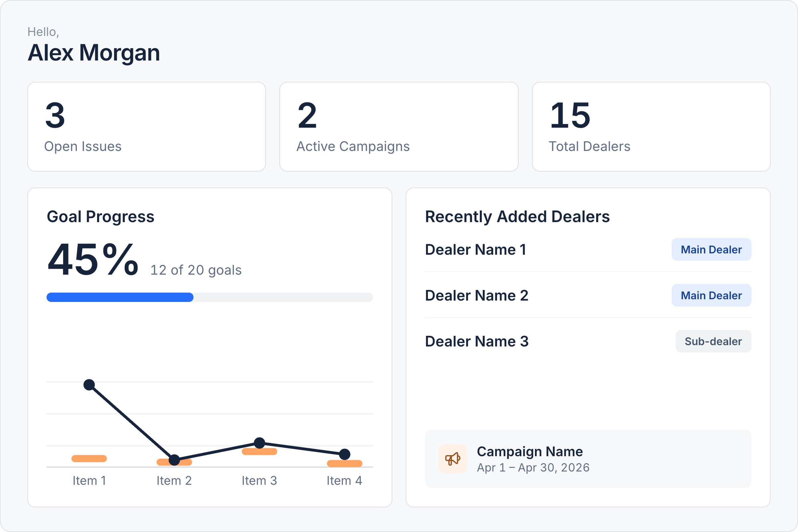Click the 'Item 3' axis label
The width and height of the screenshot is (798, 532).
point(260,480)
